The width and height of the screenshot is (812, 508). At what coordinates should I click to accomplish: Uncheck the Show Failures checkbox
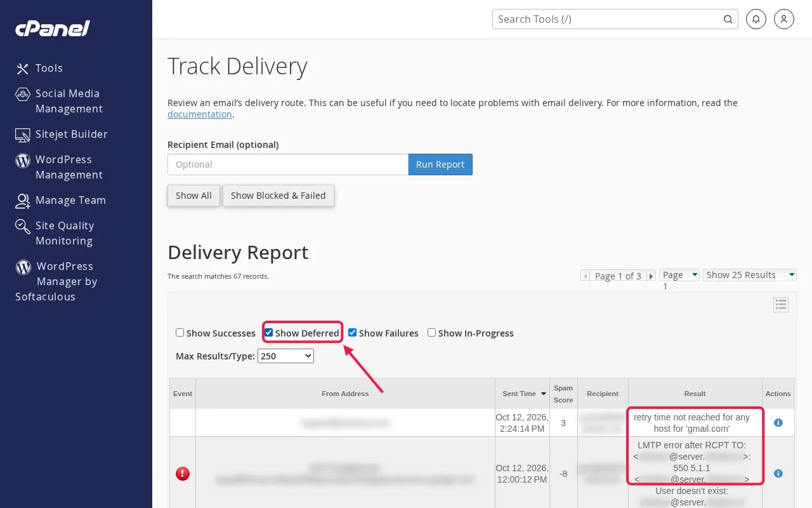click(x=353, y=333)
